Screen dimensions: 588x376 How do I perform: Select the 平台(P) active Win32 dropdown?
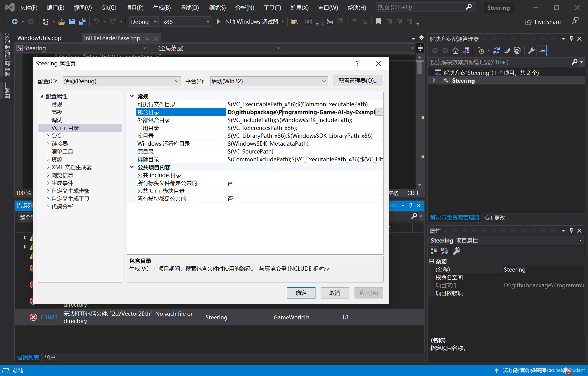[x=266, y=81]
